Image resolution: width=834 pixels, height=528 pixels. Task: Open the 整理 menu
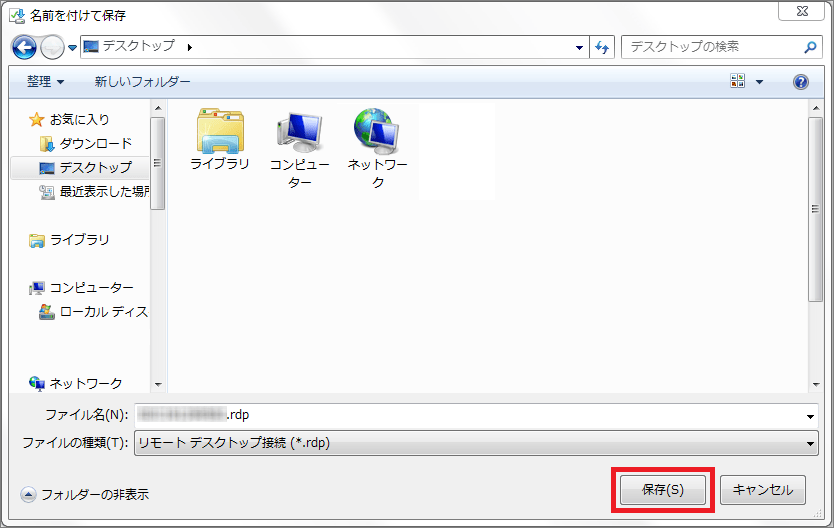pyautogui.click(x=45, y=82)
